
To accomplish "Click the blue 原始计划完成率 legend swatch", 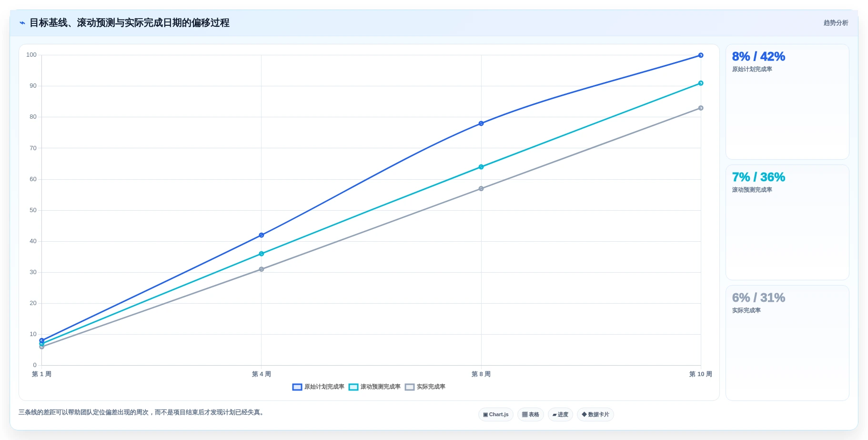I will [x=297, y=387].
